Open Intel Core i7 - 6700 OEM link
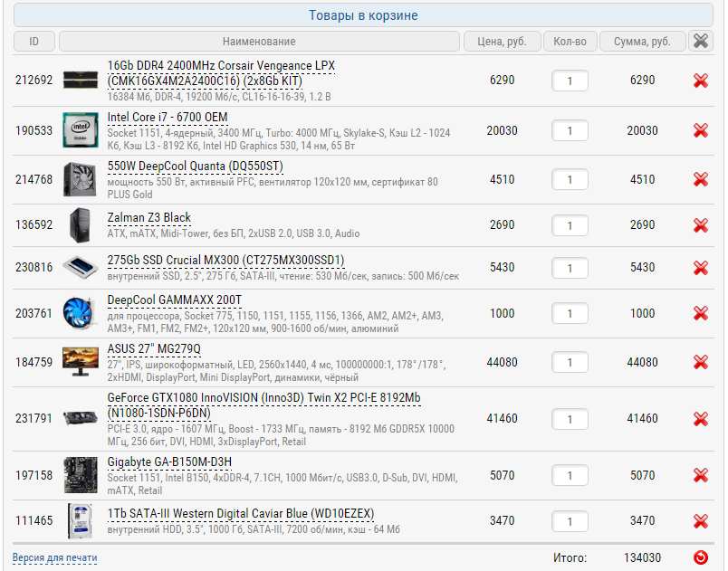This screenshot has width=728, height=571. 168,118
